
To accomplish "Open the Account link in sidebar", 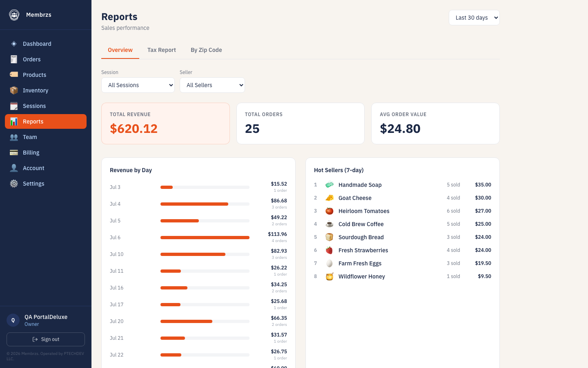I will coord(46,168).
